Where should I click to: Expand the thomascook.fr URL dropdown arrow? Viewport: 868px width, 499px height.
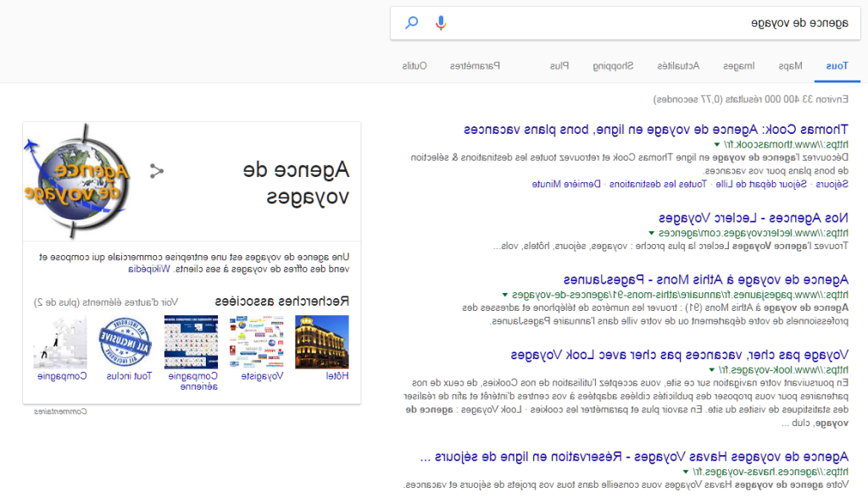pos(717,145)
